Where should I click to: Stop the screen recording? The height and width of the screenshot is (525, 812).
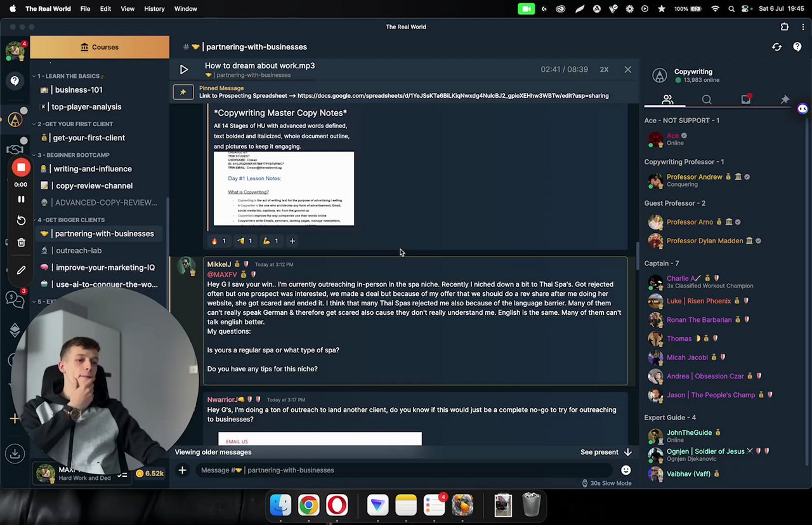click(x=21, y=168)
